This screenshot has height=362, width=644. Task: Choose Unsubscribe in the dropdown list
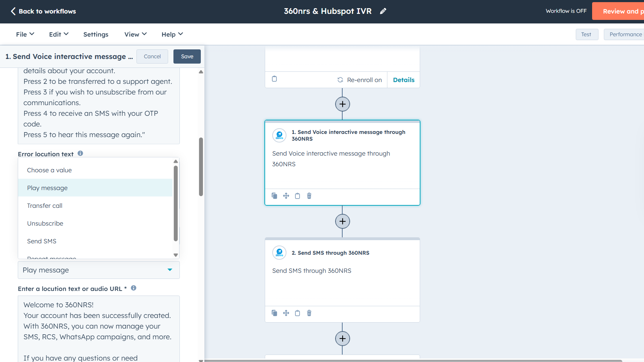[45, 223]
